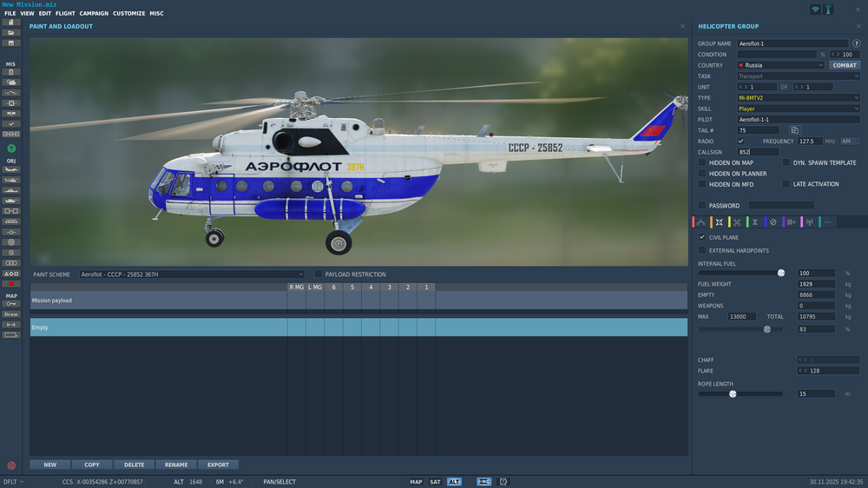Click the tail number copy icon
The height and width of the screenshot is (488, 868).
[x=795, y=130]
